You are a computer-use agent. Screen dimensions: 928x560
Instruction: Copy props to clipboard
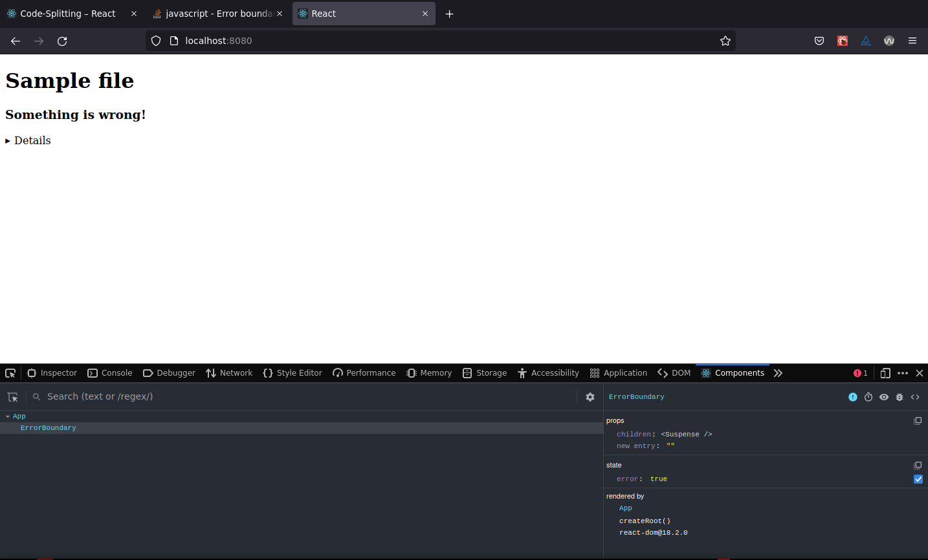tap(918, 421)
